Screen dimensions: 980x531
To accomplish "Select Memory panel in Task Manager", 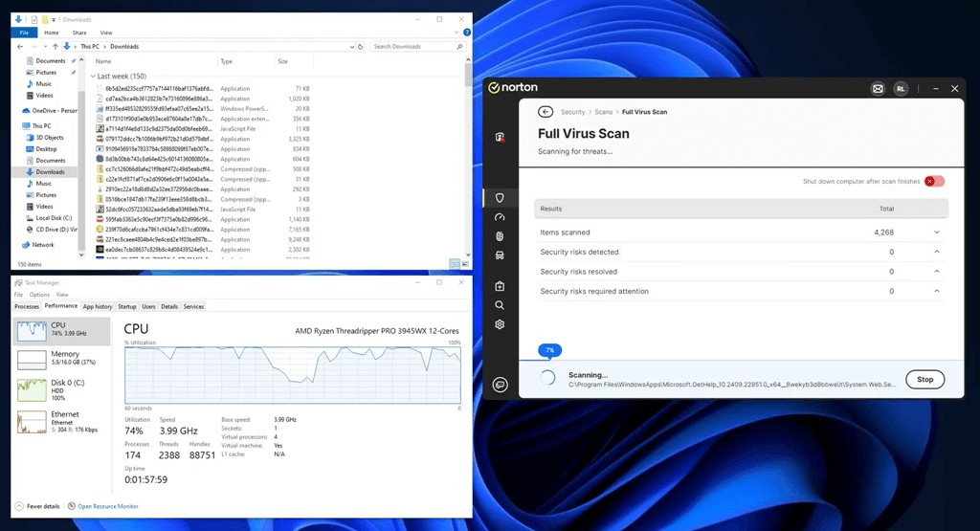I will pos(62,360).
